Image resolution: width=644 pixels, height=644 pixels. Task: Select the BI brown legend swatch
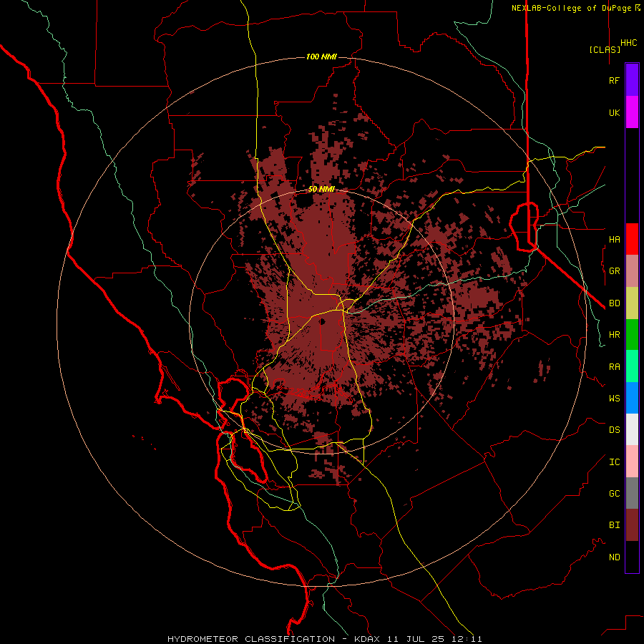tap(632, 525)
